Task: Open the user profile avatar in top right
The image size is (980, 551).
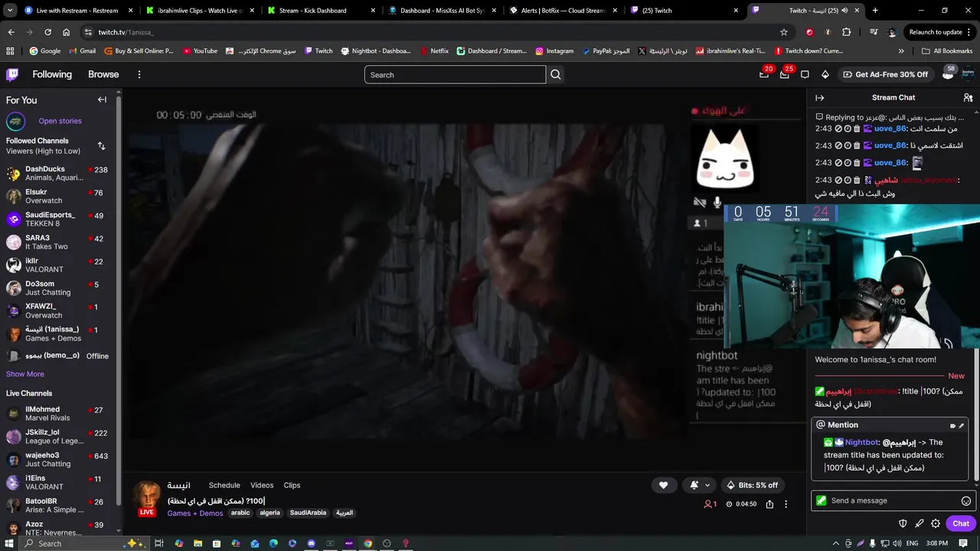Action: [x=968, y=74]
